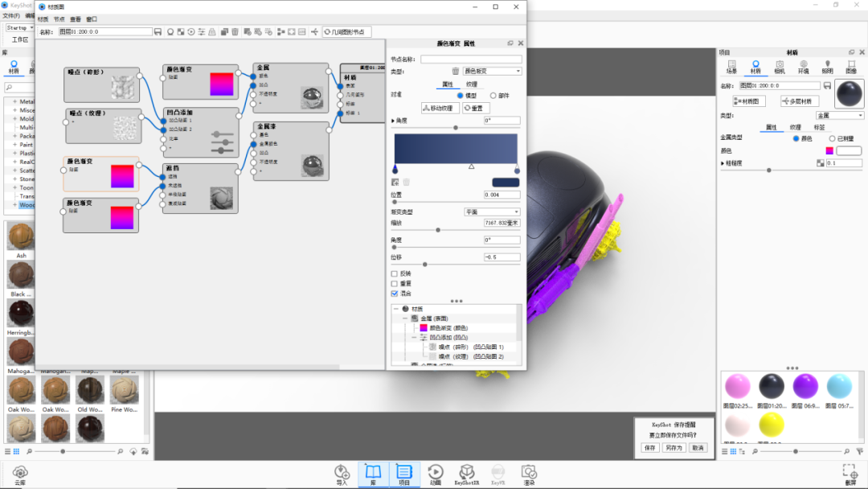Viewport: 868px width, 489px height.
Task: Enable the 反转 invert checkbox
Action: click(395, 273)
